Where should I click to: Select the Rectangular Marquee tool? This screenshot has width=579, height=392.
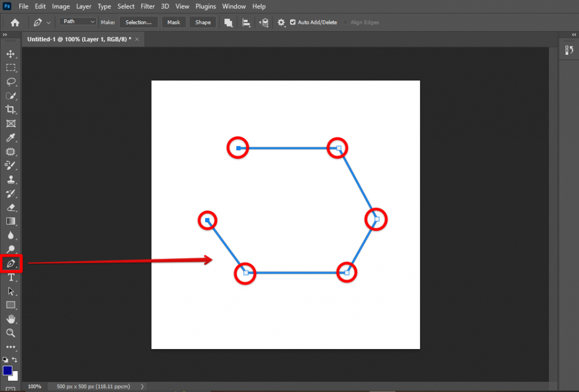[x=11, y=68]
